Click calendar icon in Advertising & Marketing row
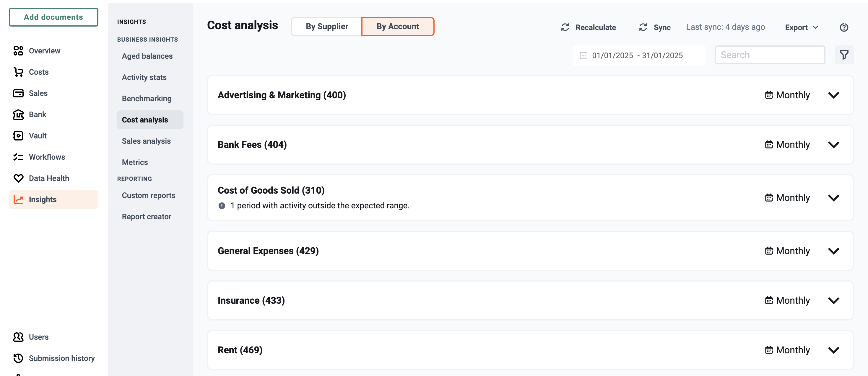Image resolution: width=868 pixels, height=376 pixels. (x=769, y=95)
